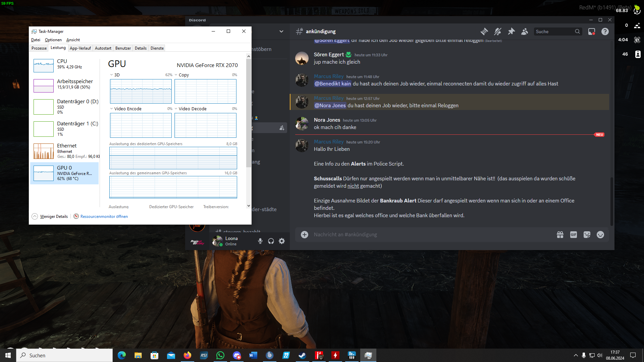Viewport: 644px width, 362px height.
Task: Open Optionen menu in Task-Manager
Action: click(53, 40)
